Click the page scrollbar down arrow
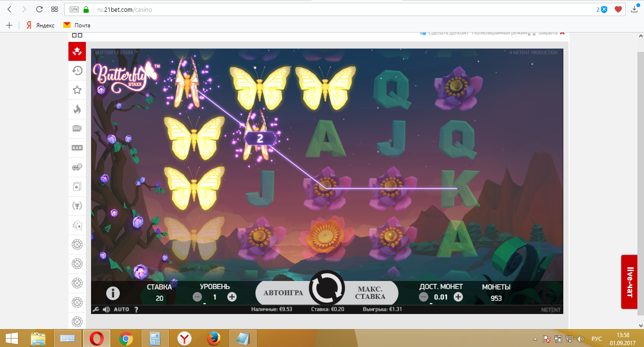This screenshot has width=644, height=347. click(x=640, y=325)
